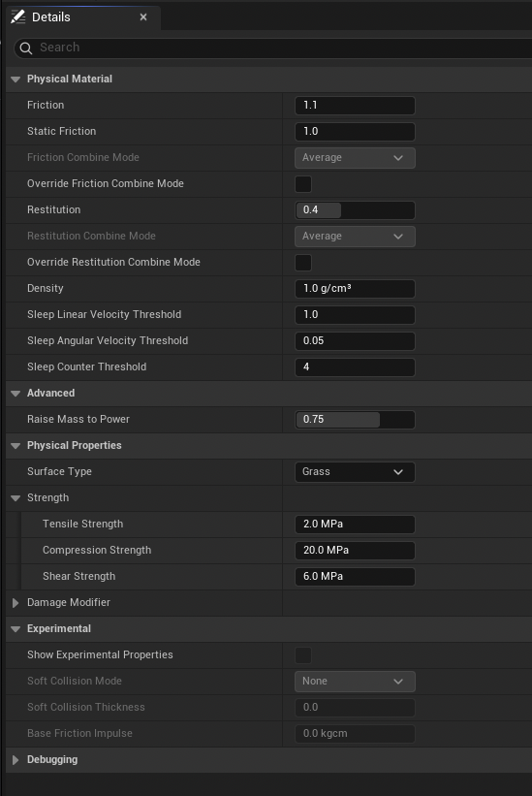Image resolution: width=532 pixels, height=796 pixels.
Task: Click the Restitution slider field 0.4
Action: click(x=355, y=210)
